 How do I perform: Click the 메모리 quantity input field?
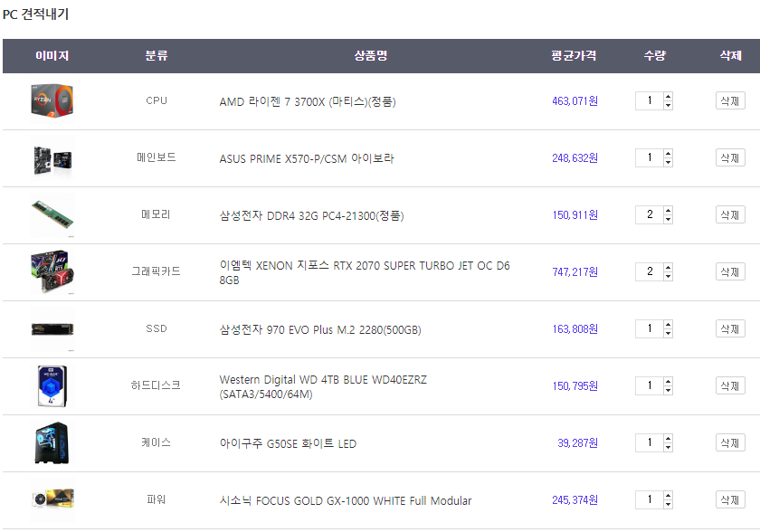[650, 214]
